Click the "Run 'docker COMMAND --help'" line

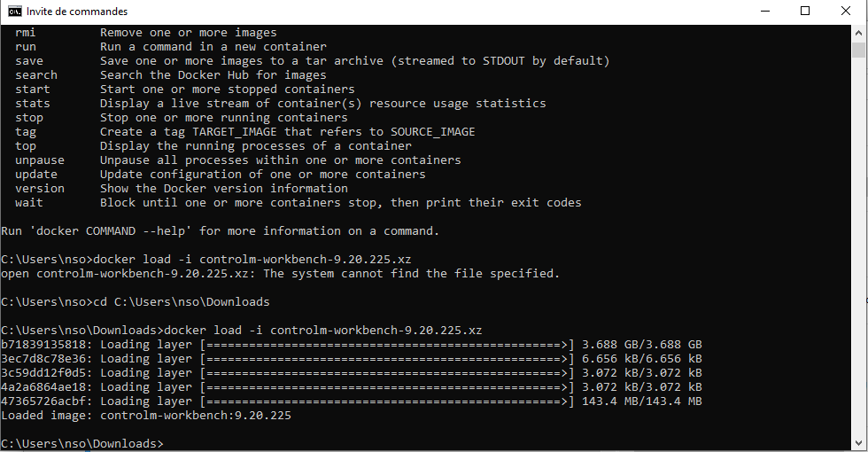coord(221,231)
